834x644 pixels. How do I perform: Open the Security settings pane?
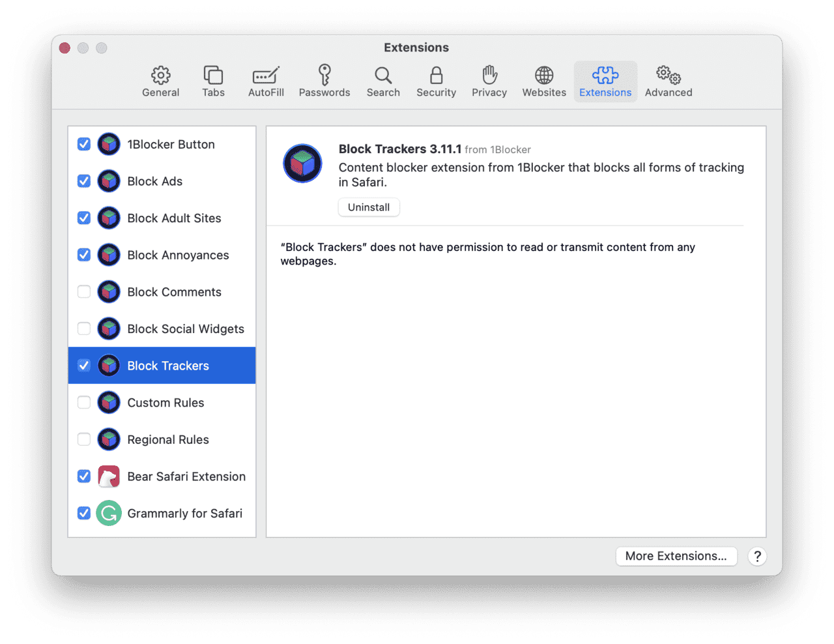(x=436, y=80)
